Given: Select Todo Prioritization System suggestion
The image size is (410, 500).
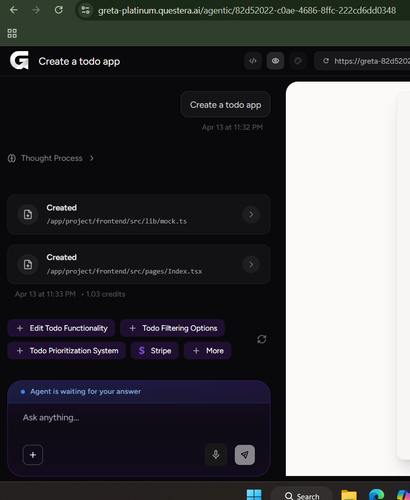Looking at the screenshot, I should point(66,351).
